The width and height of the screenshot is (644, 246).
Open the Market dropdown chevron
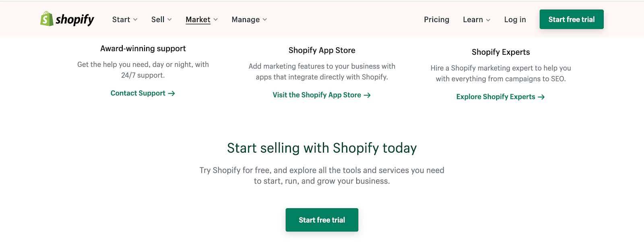[x=216, y=20]
